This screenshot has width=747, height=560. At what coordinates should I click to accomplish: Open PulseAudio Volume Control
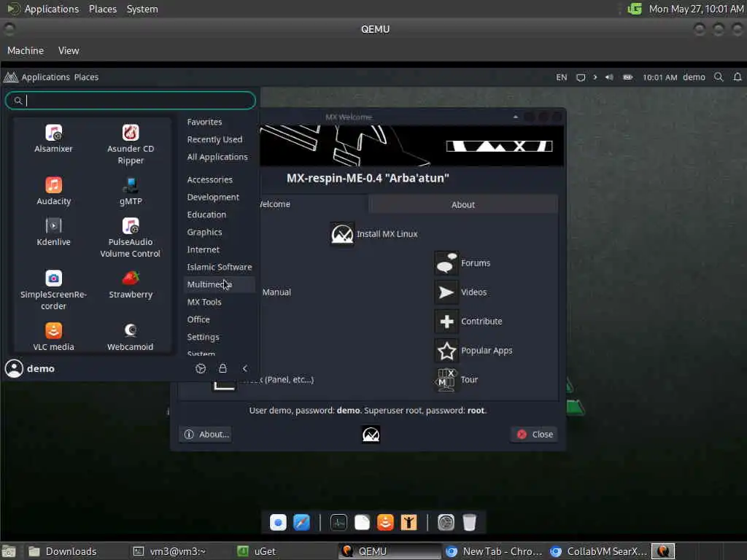131,238
